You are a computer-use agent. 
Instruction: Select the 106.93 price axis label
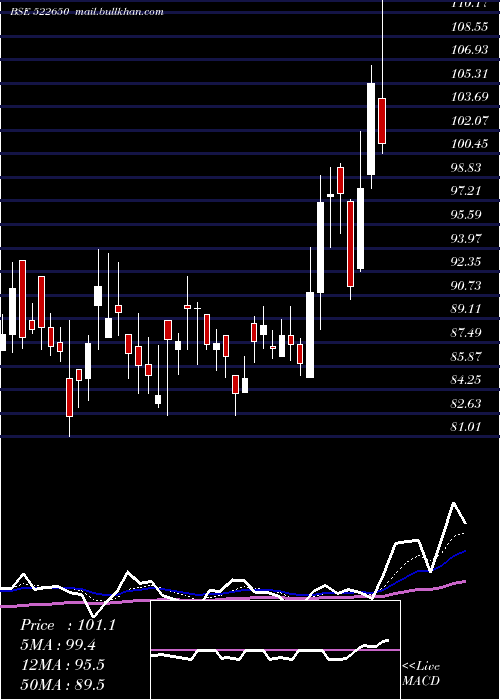pos(470,50)
